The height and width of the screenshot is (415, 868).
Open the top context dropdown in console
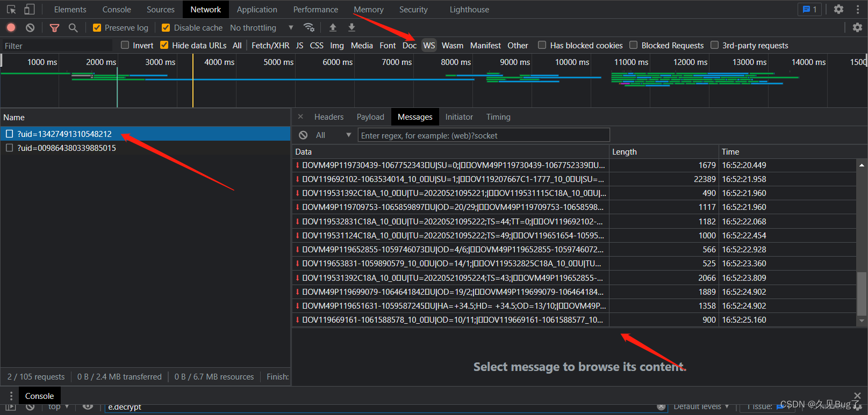59,406
